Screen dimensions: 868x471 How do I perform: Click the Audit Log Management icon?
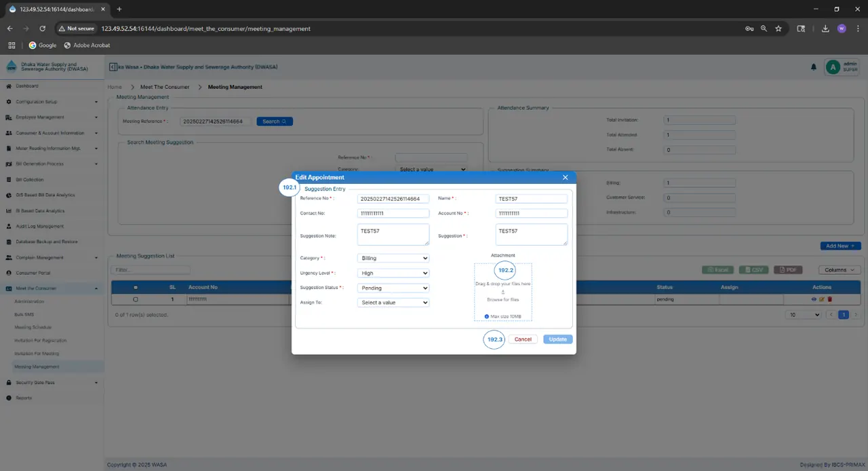[x=9, y=226]
